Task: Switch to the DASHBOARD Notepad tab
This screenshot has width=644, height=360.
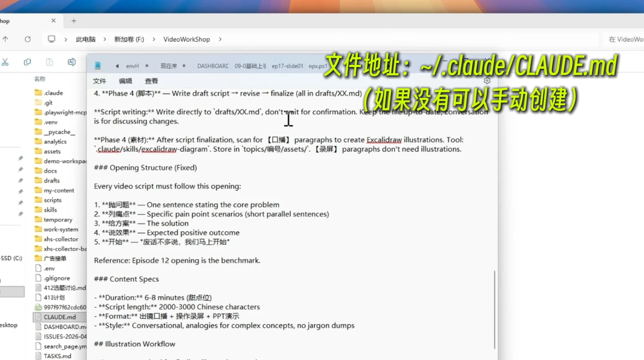Action: click(213, 66)
